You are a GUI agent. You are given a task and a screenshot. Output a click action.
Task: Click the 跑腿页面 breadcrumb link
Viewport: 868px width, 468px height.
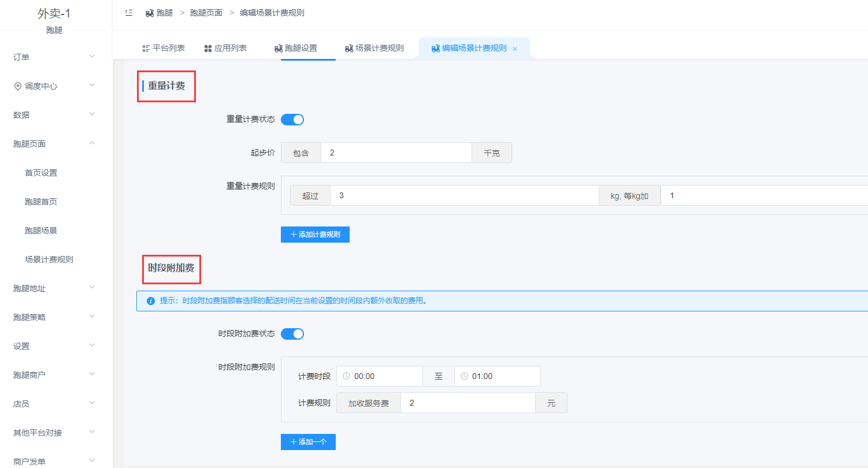point(206,13)
